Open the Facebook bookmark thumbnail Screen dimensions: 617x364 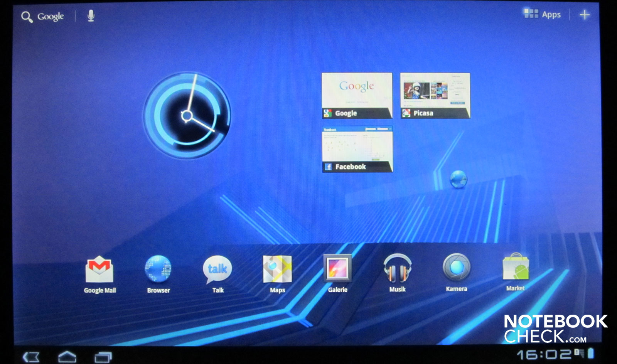click(x=357, y=149)
